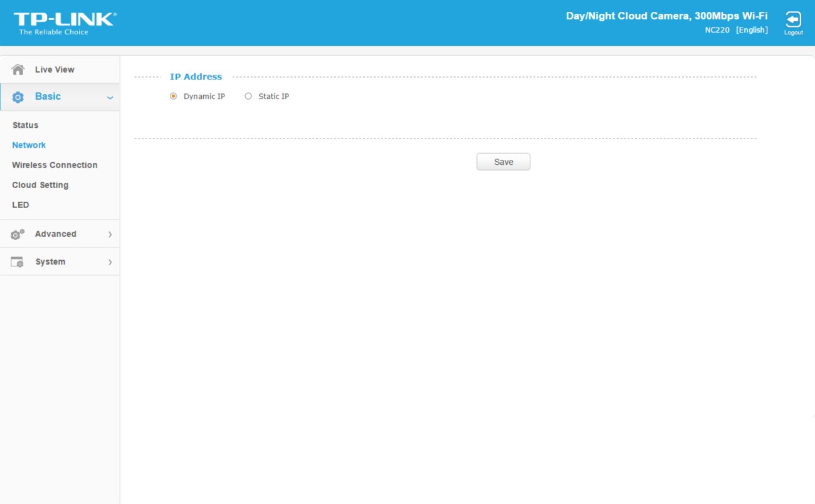Click the Basic gear icon

[x=18, y=97]
